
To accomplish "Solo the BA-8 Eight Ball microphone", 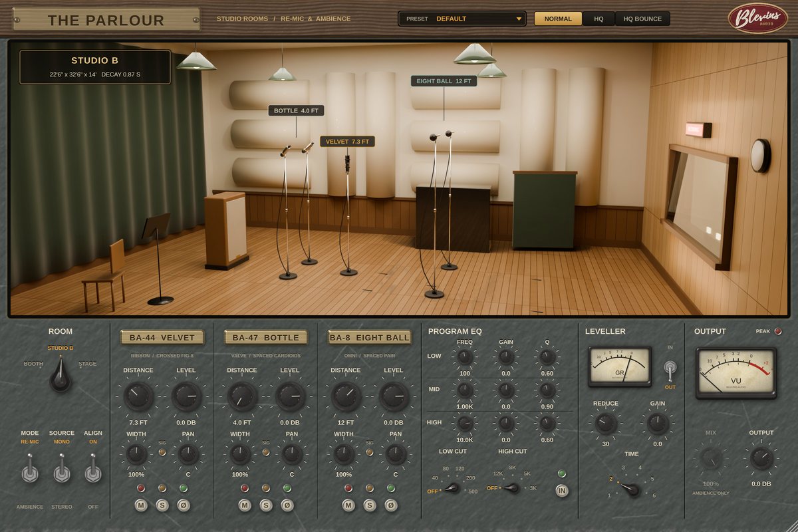I will (x=370, y=505).
